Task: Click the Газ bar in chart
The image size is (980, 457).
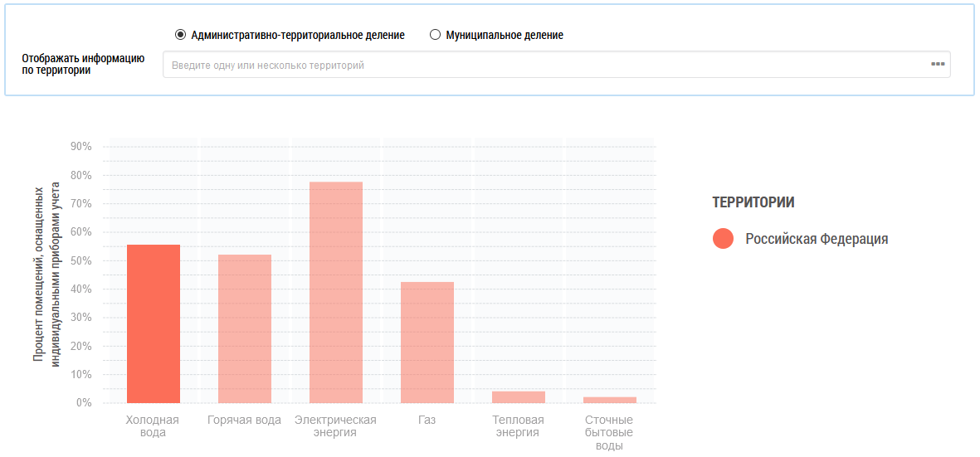Action: [427, 343]
